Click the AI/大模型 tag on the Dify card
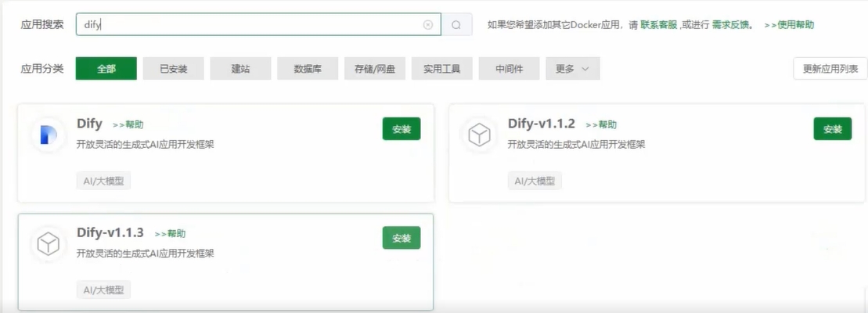This screenshot has width=868, height=313. pos(103,181)
